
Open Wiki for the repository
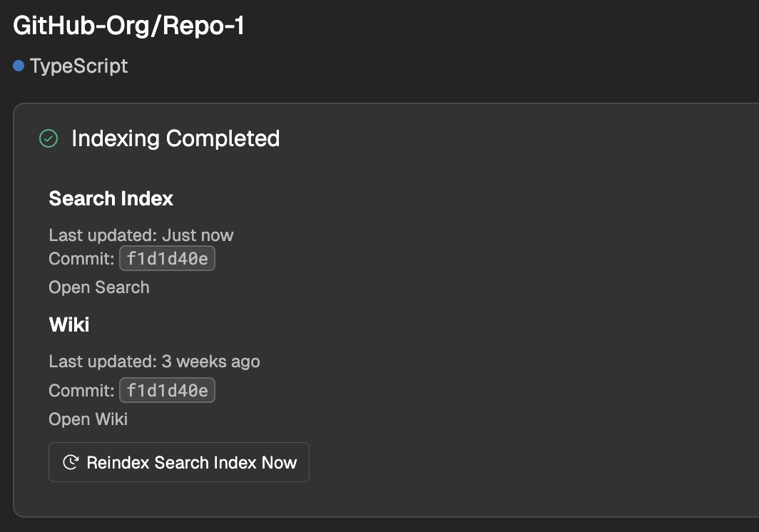tap(88, 419)
